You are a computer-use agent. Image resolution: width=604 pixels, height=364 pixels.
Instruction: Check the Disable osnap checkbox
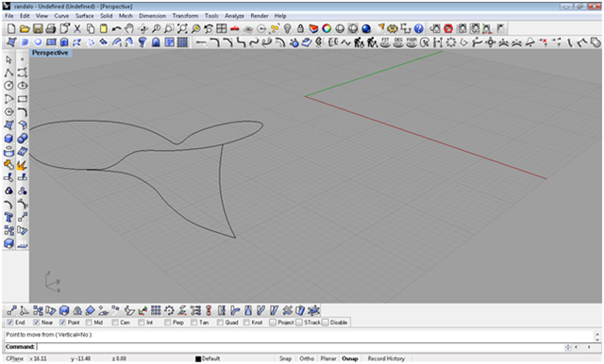tap(325, 323)
